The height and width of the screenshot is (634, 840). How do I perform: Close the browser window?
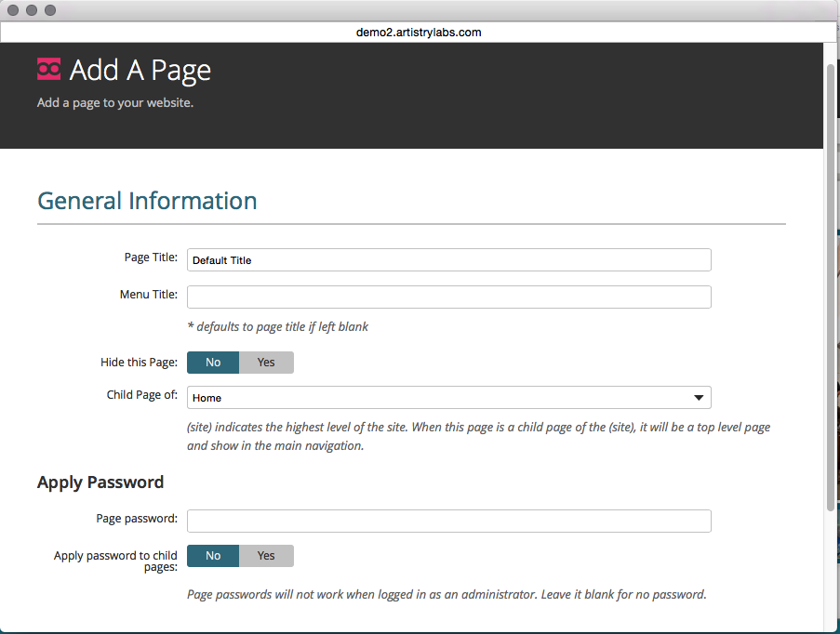point(13,10)
